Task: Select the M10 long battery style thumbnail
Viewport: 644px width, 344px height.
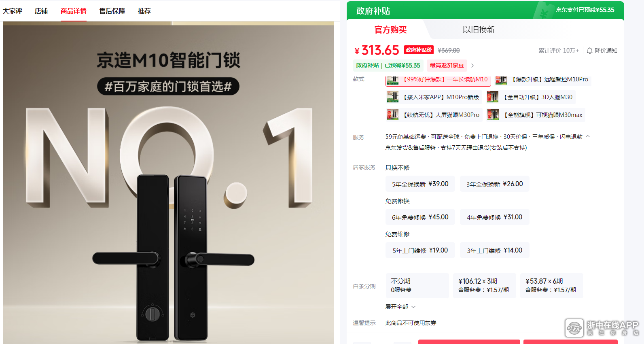Action: coord(392,80)
